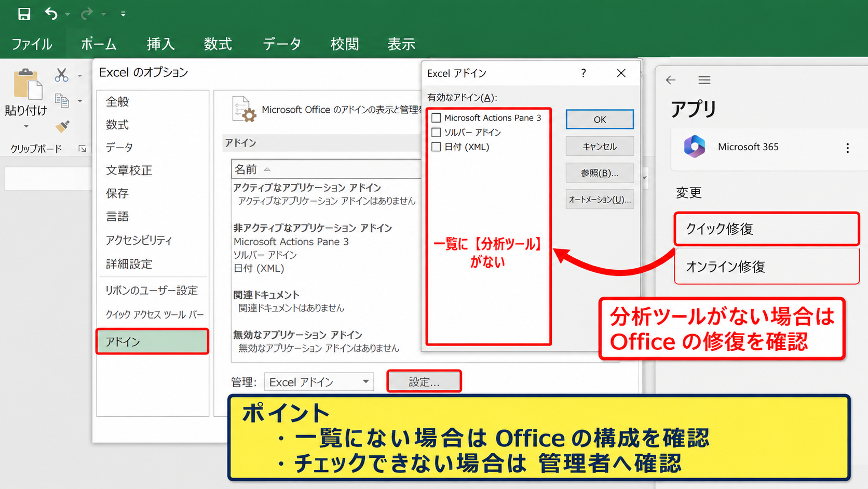The width and height of the screenshot is (868, 489).
Task: Select アドイン in options list
Action: (152, 341)
